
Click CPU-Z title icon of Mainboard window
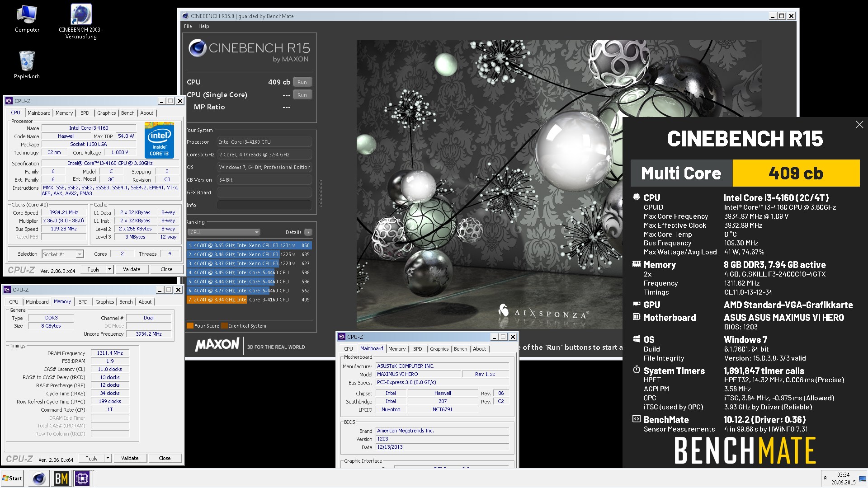pyautogui.click(x=342, y=337)
